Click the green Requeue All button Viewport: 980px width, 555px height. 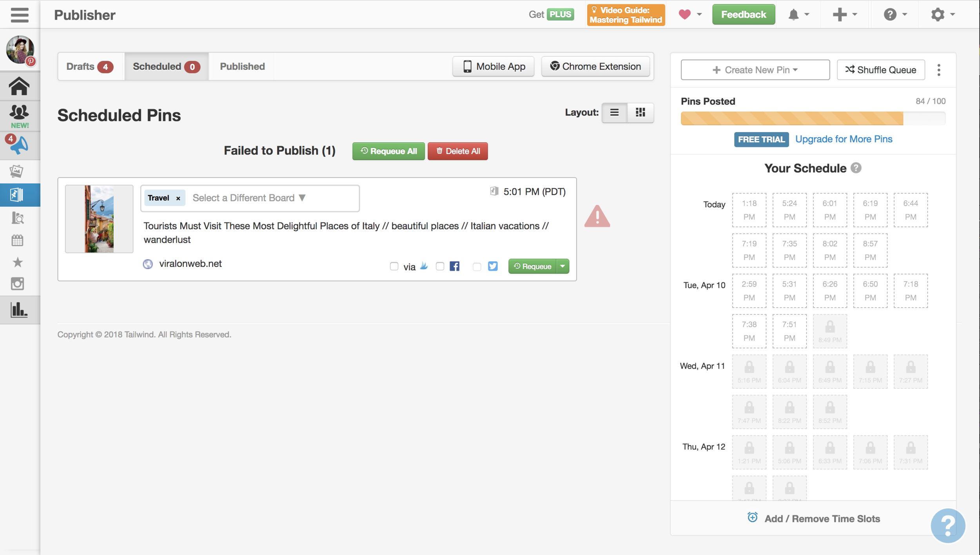tap(388, 151)
